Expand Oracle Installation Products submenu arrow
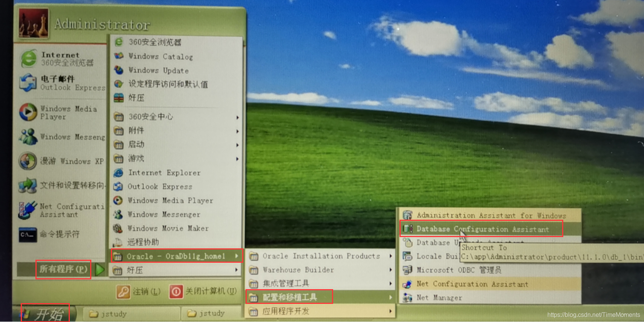Viewport: 644px width, 322px height. [391, 256]
